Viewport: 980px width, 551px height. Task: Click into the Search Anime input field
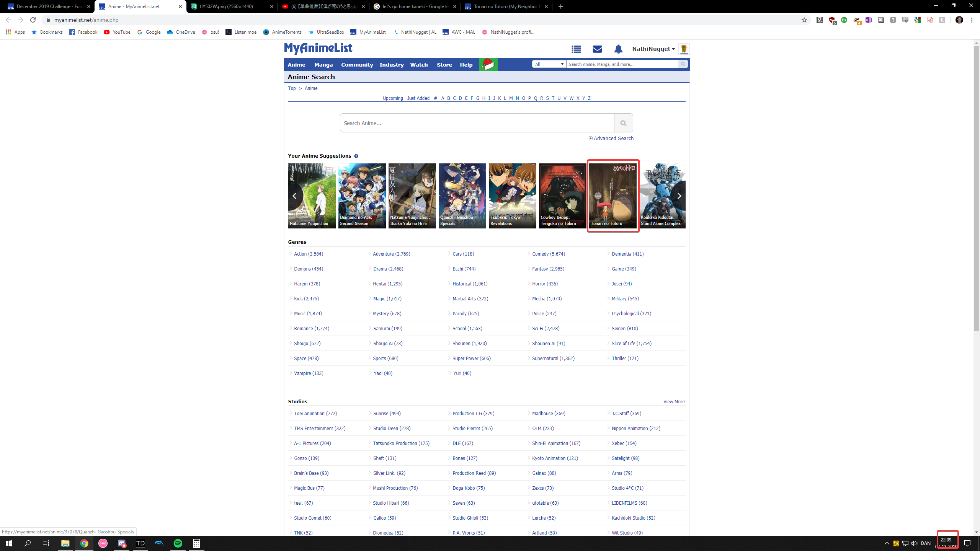click(477, 123)
